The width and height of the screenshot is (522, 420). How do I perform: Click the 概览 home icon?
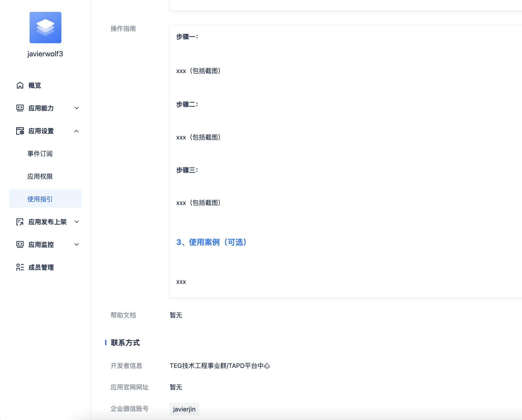20,85
